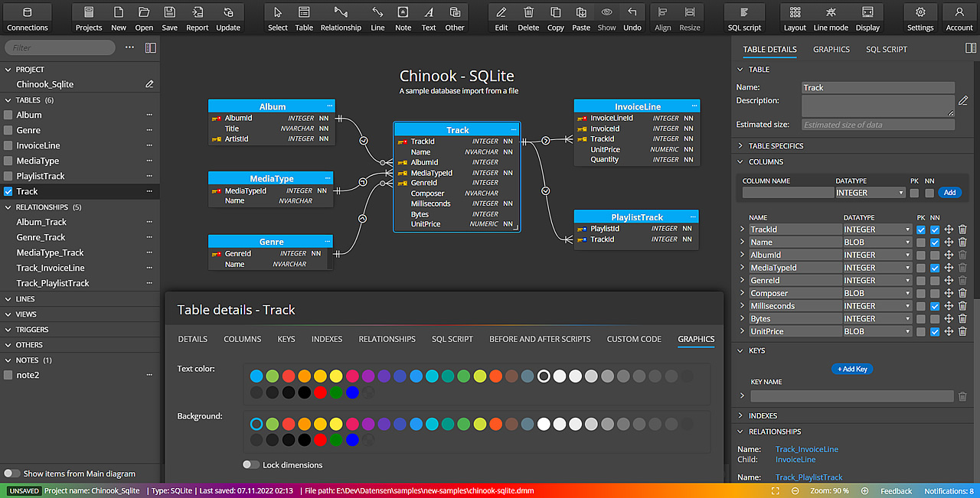The width and height of the screenshot is (980, 498).
Task: Open Notifications: 8 in status bar
Action: [949, 491]
